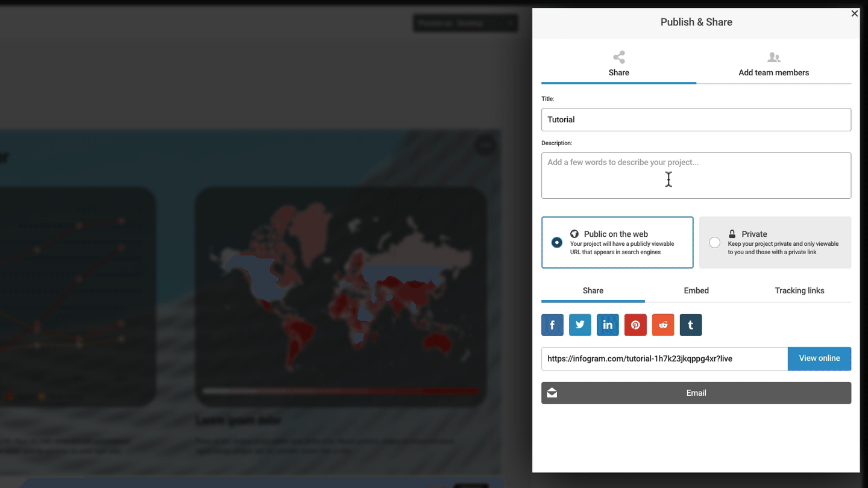868x488 pixels.
Task: Share via the LinkedIn icon
Action: (608, 325)
